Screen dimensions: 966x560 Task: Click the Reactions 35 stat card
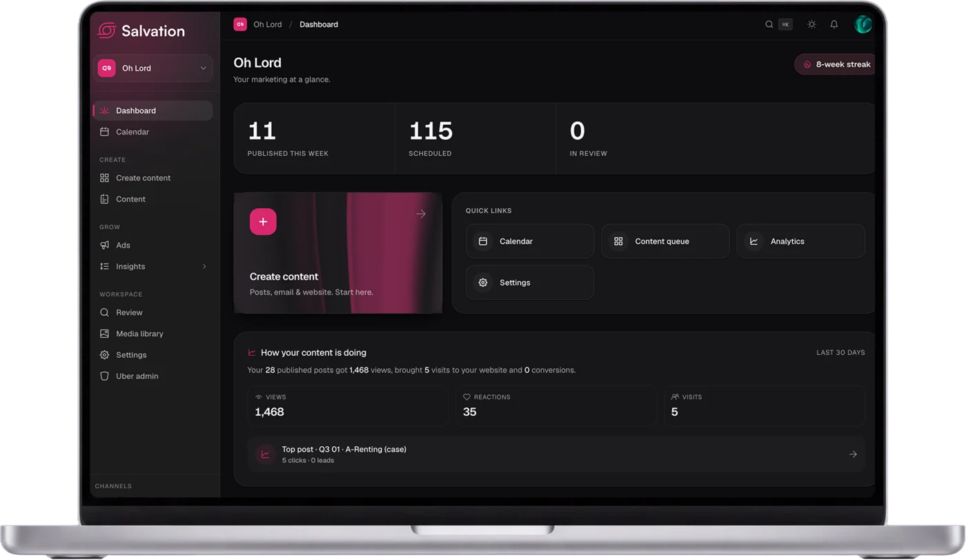coord(556,406)
